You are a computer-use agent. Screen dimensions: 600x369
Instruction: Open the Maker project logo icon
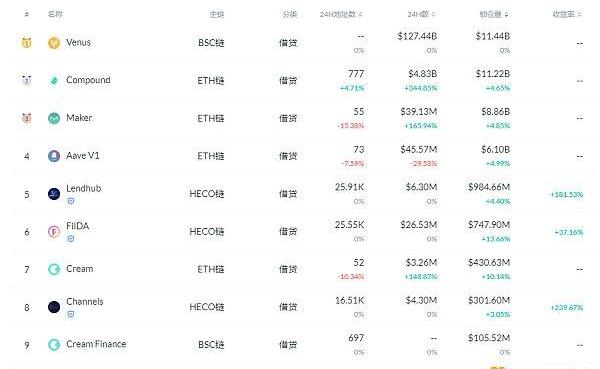[54, 118]
